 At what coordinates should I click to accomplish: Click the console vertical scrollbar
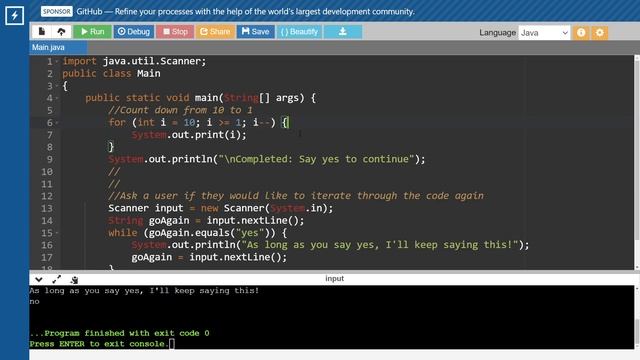[x=637, y=318]
